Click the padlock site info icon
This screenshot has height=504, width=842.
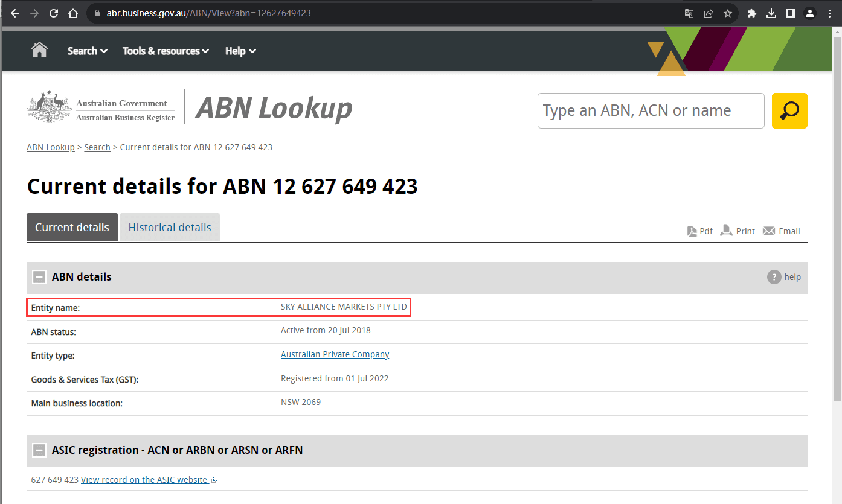(97, 13)
